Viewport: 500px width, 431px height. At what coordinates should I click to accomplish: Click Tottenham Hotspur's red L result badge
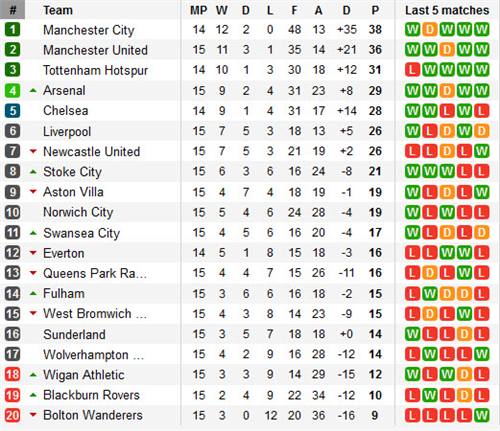click(412, 70)
